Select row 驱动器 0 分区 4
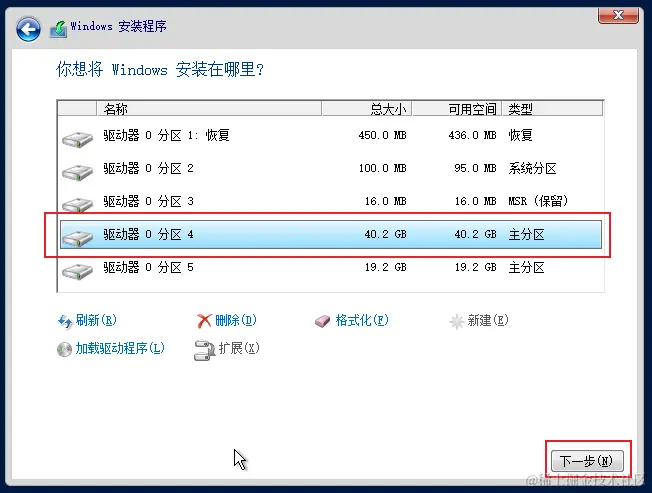Viewport: 652px width, 493px height. click(x=331, y=234)
